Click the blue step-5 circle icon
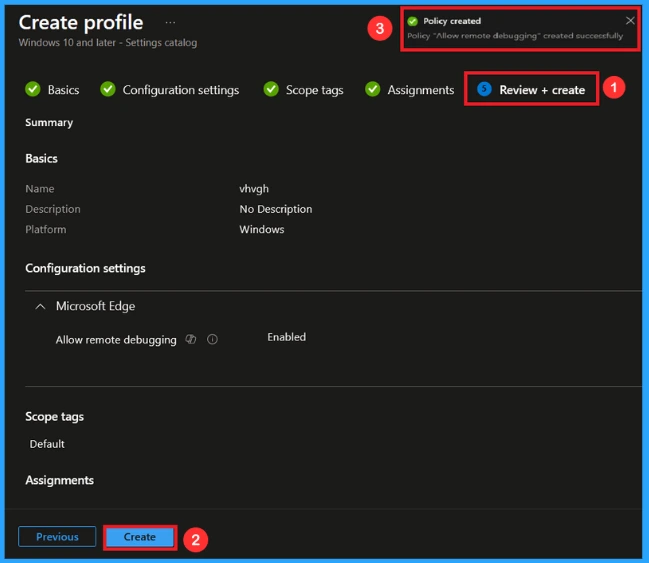This screenshot has height=563, width=649. (484, 89)
